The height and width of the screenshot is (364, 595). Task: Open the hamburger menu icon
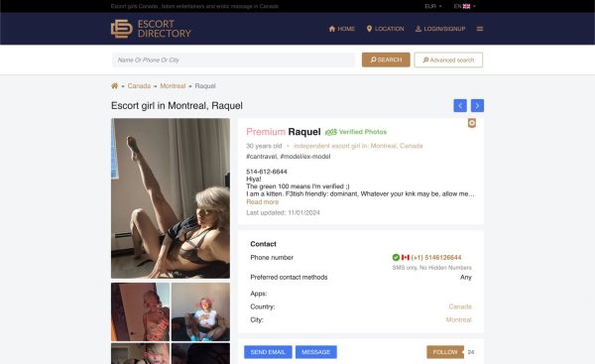tap(480, 29)
